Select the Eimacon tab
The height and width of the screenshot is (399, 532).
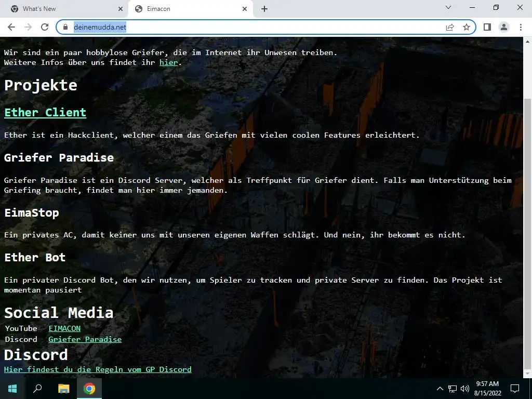tap(191, 9)
